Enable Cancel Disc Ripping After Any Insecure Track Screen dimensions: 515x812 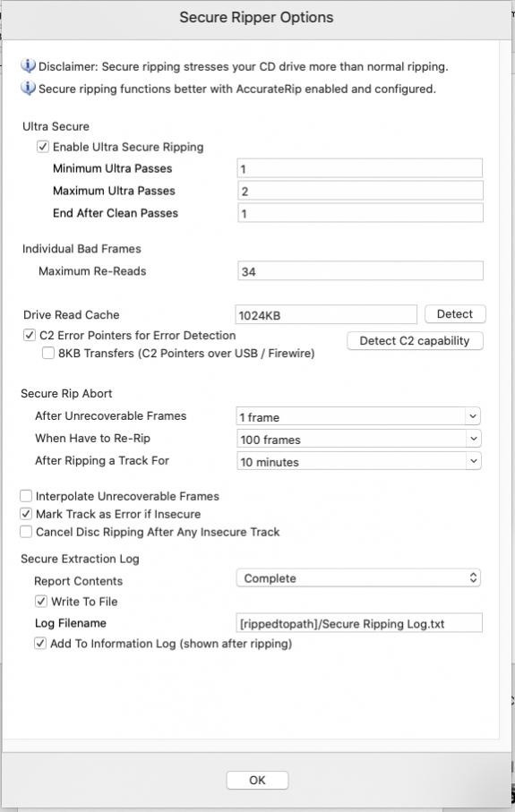pos(26,532)
